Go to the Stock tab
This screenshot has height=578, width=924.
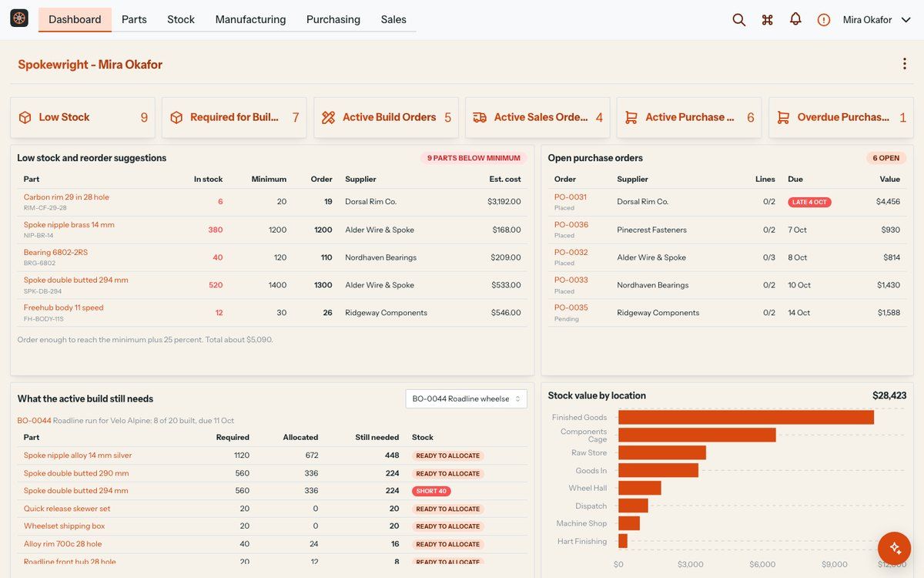click(x=181, y=19)
